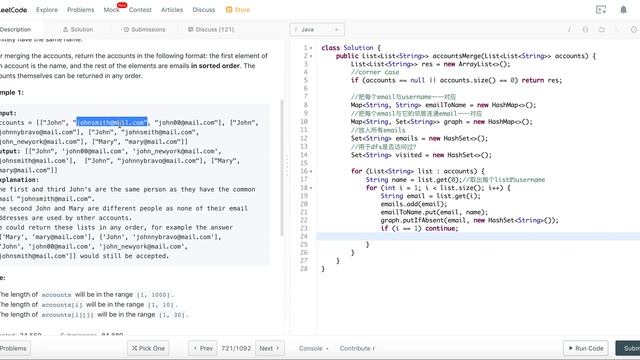Click empty line 24 in code editor
This screenshot has height=360, width=640.
(x=478, y=236)
